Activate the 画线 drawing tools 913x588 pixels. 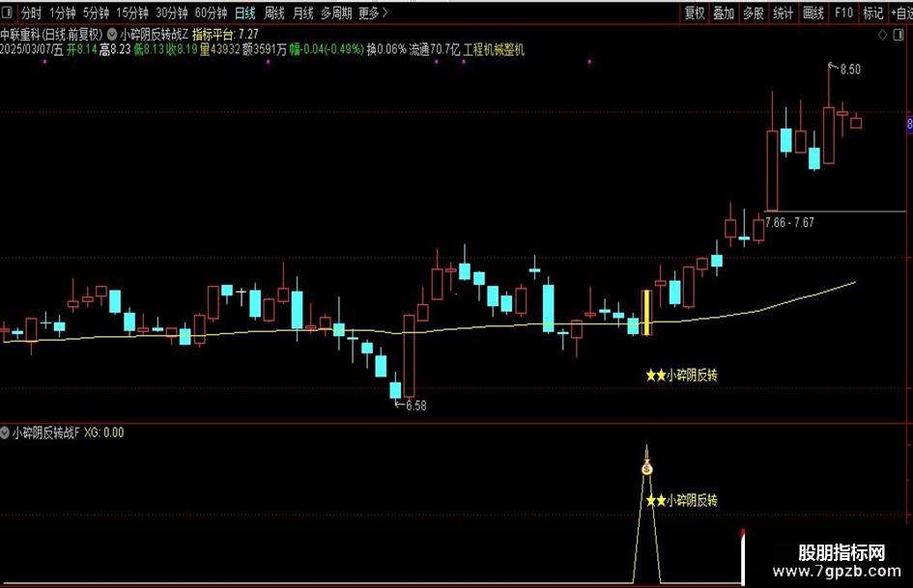click(813, 13)
